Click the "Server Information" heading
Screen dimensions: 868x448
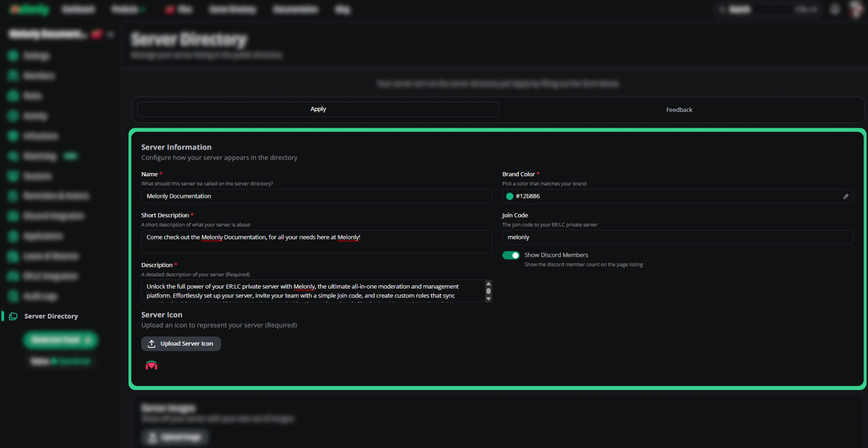[x=176, y=147]
